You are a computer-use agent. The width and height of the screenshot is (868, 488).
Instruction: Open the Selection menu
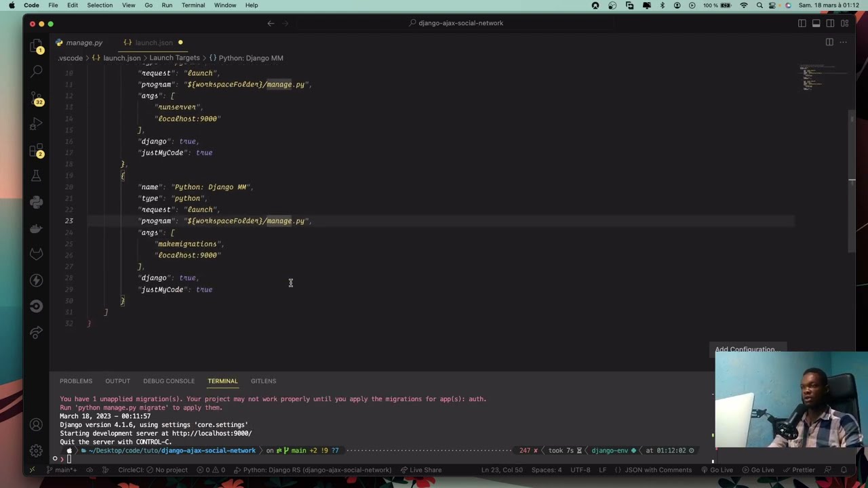100,5
